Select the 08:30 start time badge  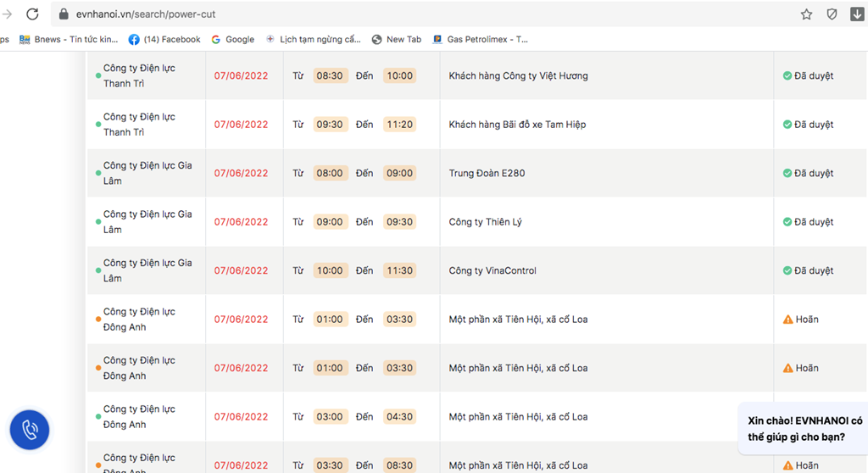click(x=330, y=76)
